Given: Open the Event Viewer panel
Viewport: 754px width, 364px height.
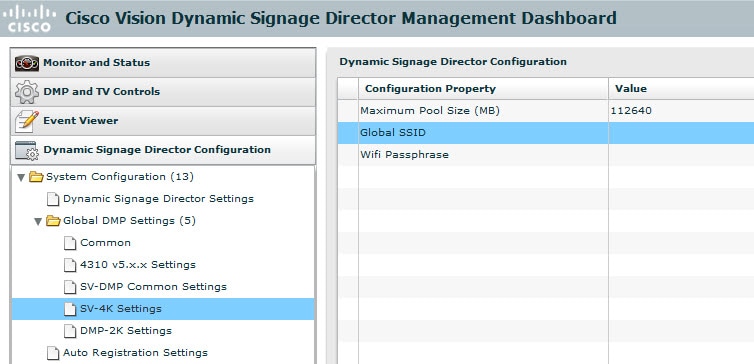Looking at the screenshot, I should click(163, 121).
